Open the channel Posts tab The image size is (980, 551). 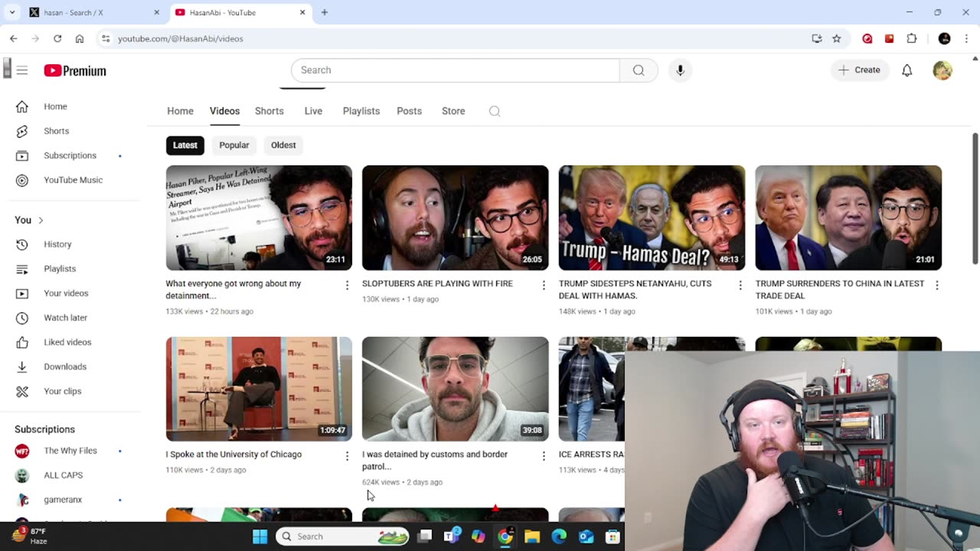point(410,111)
